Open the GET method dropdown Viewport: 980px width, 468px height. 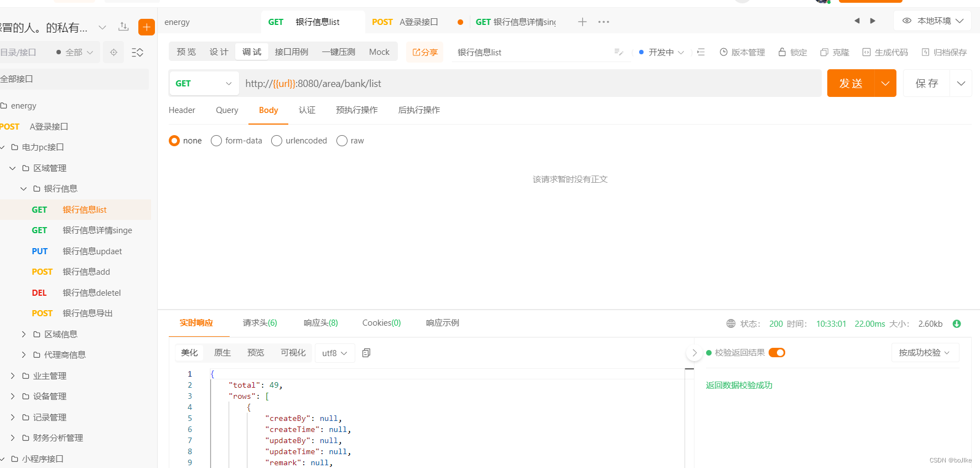click(204, 83)
